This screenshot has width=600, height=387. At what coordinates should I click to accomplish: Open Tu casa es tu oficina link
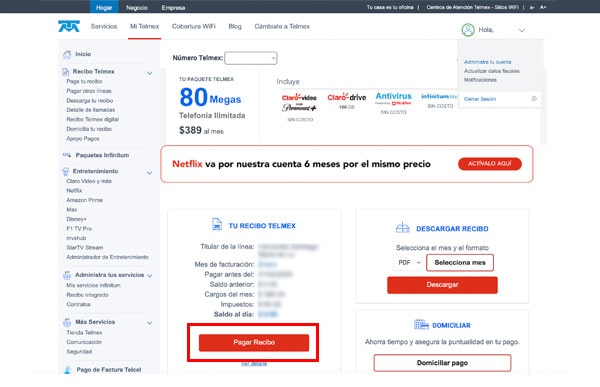coord(390,7)
